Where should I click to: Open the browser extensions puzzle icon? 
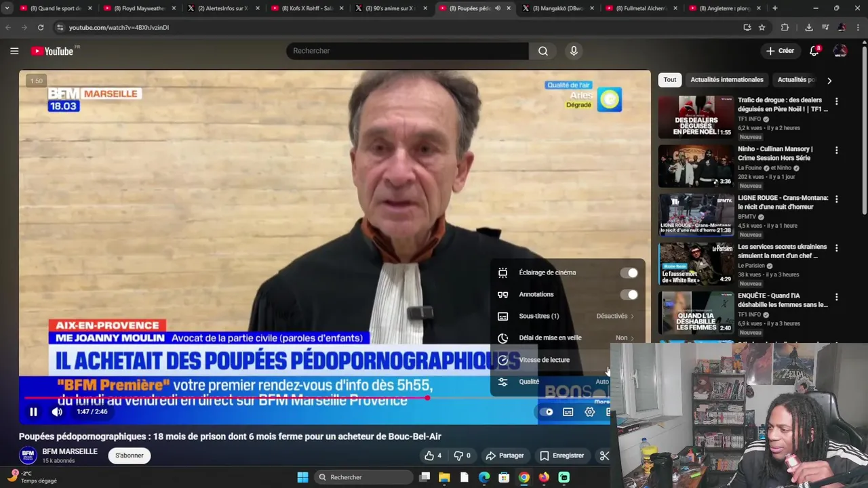[785, 27]
